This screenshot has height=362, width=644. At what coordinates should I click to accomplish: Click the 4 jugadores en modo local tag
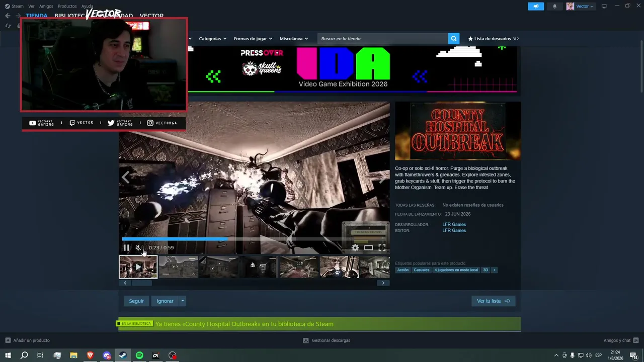click(456, 270)
